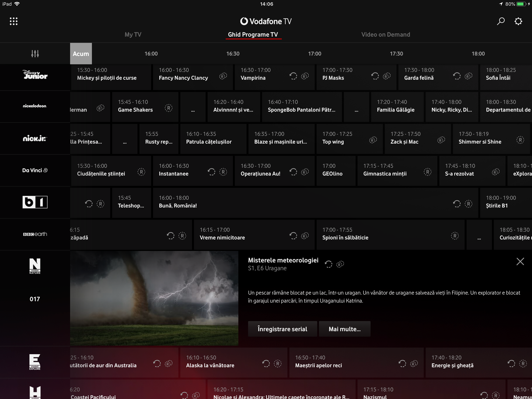
Task: Tap the record icon on PJ Masks
Action: click(x=387, y=76)
